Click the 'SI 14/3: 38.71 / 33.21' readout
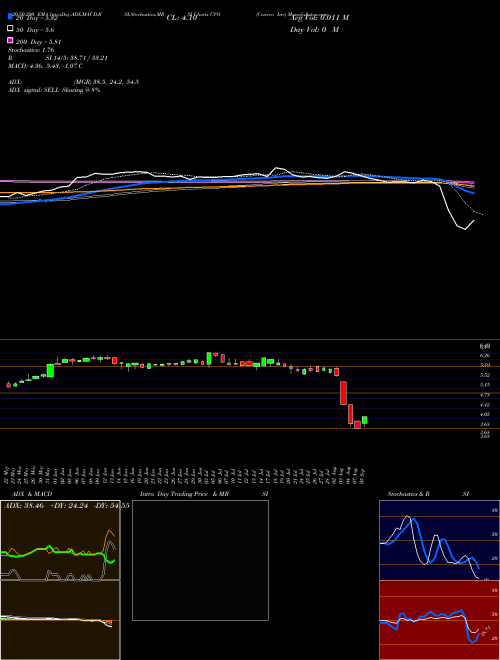This screenshot has width=500, height=660. pyautogui.click(x=77, y=58)
